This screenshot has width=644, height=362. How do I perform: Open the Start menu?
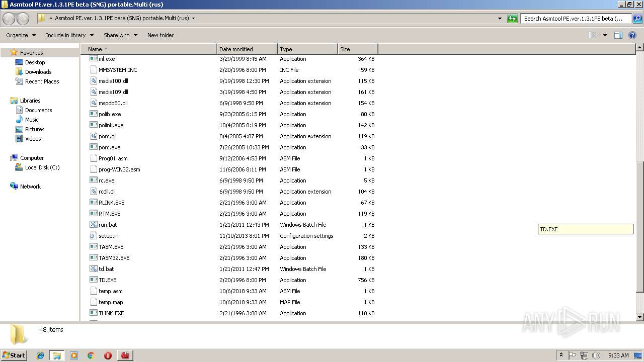click(14, 355)
